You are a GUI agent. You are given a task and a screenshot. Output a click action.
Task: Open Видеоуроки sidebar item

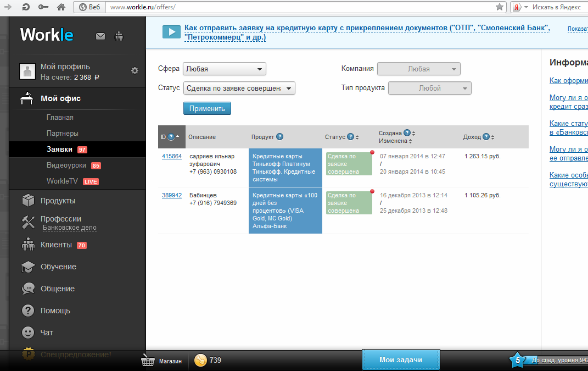(66, 165)
